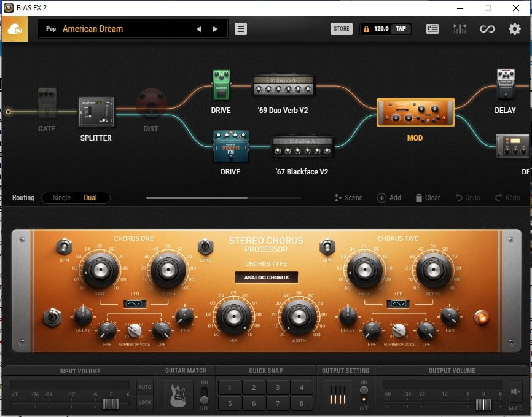Select the '67 Blackface V2 amp

pyautogui.click(x=303, y=147)
